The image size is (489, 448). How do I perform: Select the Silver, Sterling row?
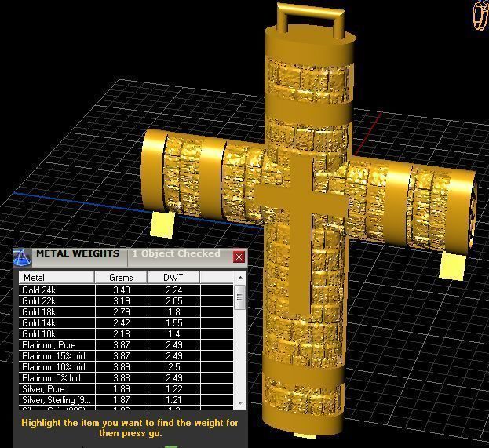[x=126, y=399]
